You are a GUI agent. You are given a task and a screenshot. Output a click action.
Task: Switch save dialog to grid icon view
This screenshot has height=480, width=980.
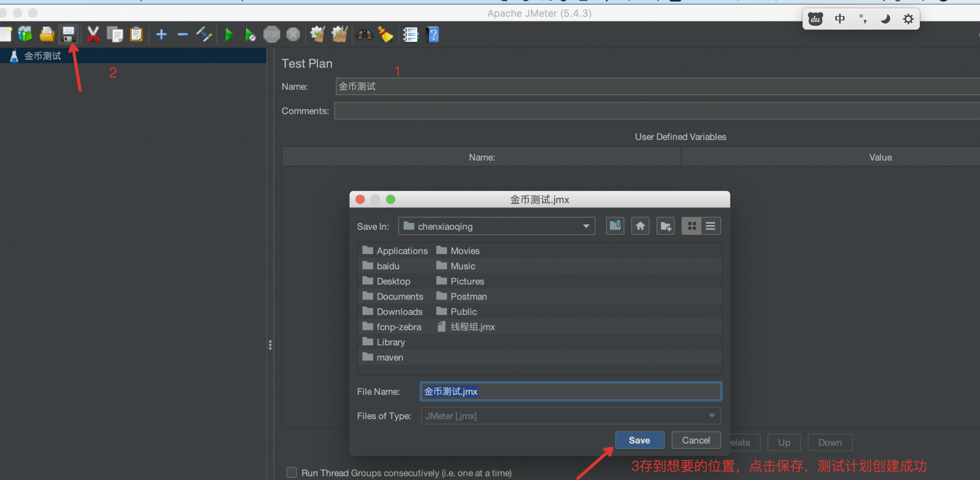pos(692,226)
